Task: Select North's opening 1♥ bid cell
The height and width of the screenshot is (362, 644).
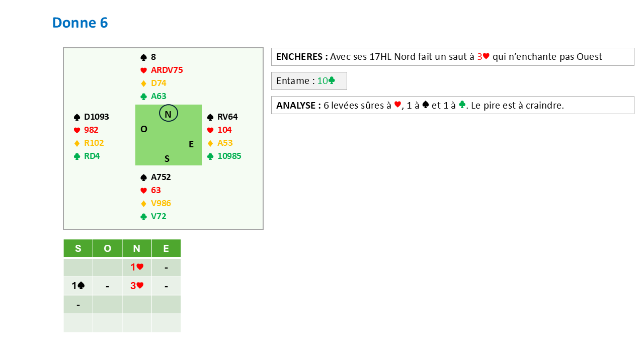Action: (x=137, y=267)
